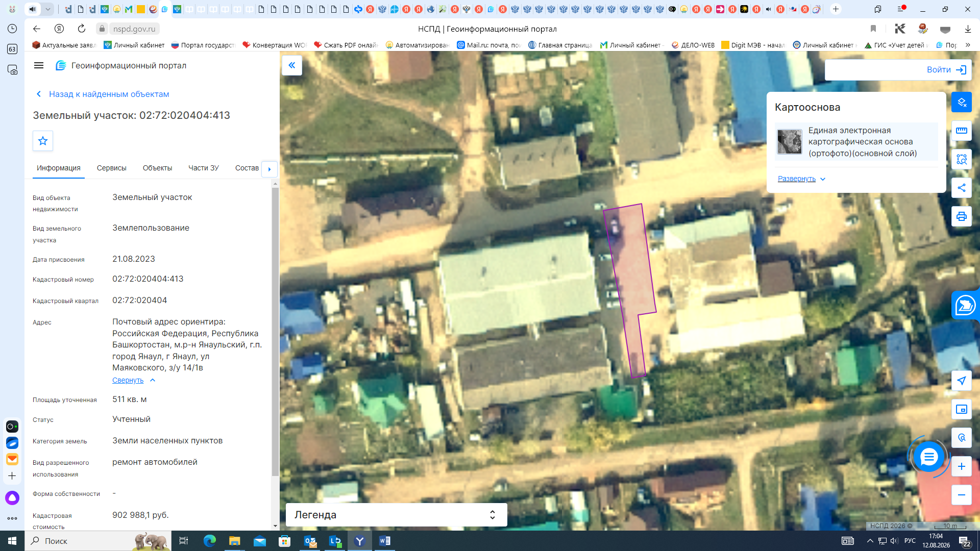Open the browser tab list dropdown
This screenshot has height=551, width=980.
tap(47, 9)
